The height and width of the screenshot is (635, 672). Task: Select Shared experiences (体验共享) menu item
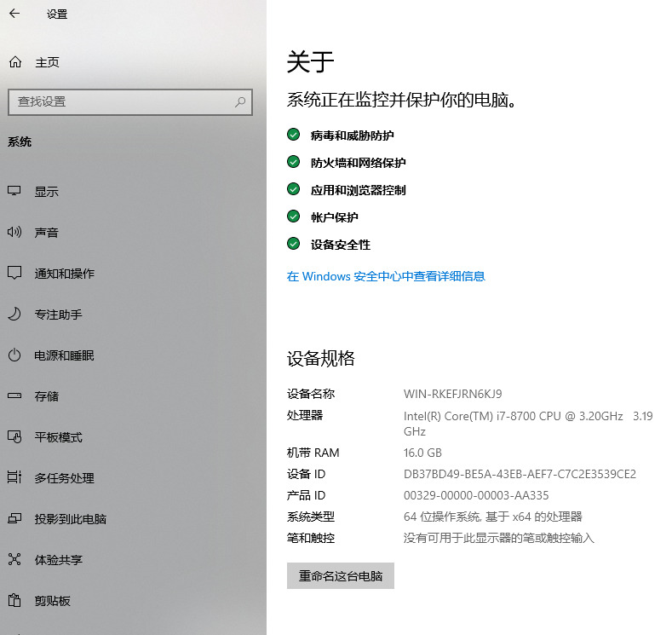(x=58, y=560)
